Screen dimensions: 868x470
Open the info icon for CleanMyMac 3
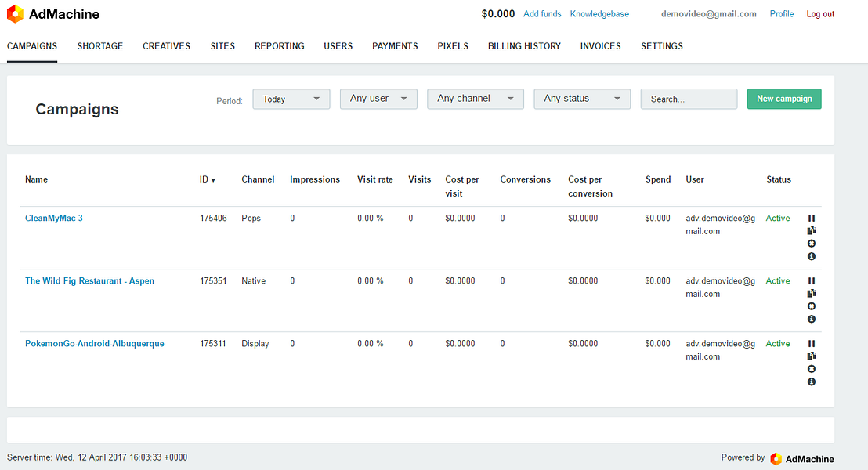(x=812, y=255)
